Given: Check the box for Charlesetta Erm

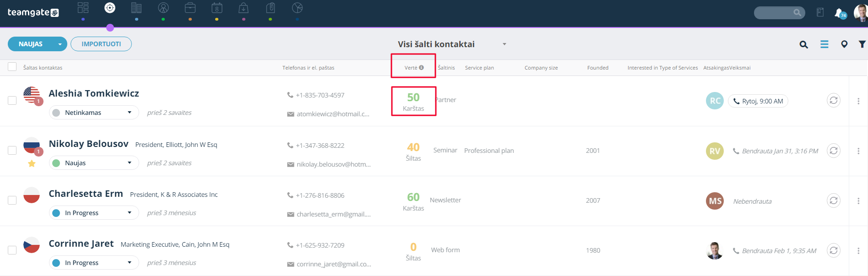Looking at the screenshot, I should (x=12, y=200).
